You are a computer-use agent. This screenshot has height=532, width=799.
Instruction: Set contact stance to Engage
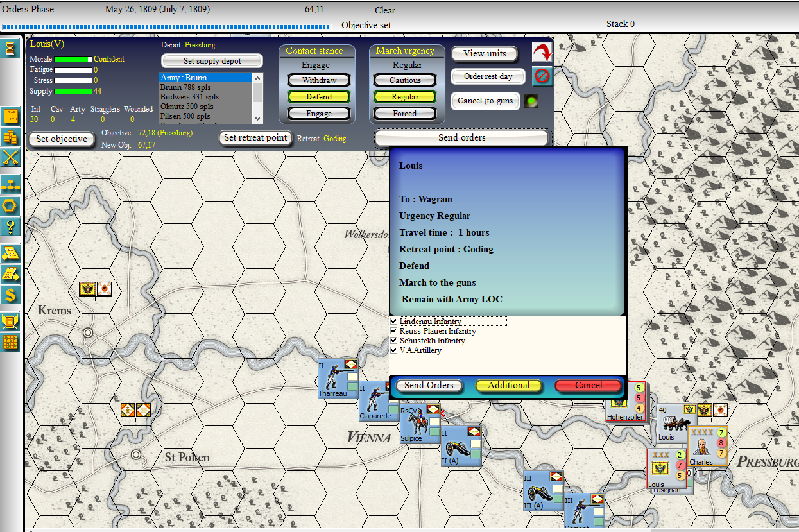(319, 114)
